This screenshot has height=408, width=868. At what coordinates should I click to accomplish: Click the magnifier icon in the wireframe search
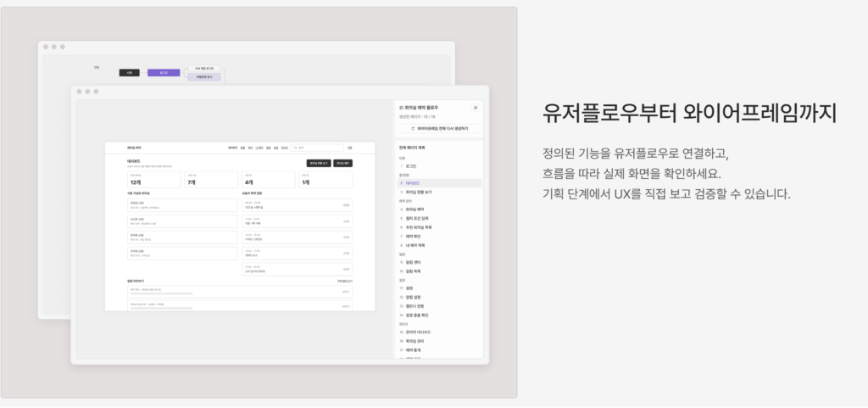point(296,148)
